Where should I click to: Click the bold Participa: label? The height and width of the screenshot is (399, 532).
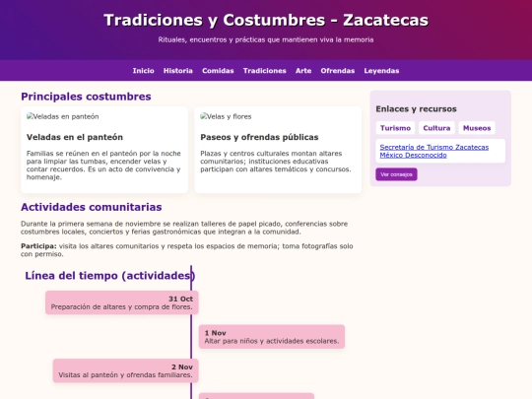click(38, 246)
